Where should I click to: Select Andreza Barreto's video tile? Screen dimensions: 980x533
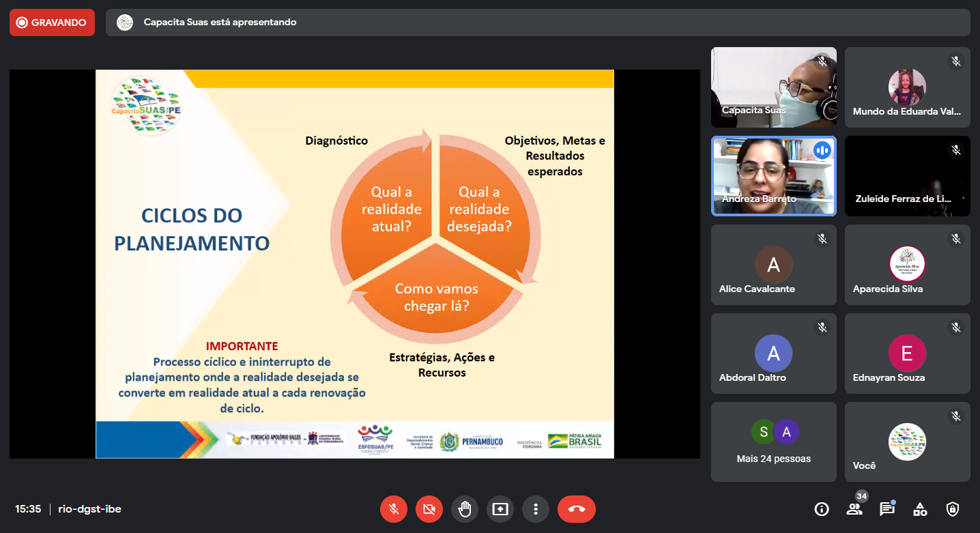click(773, 176)
